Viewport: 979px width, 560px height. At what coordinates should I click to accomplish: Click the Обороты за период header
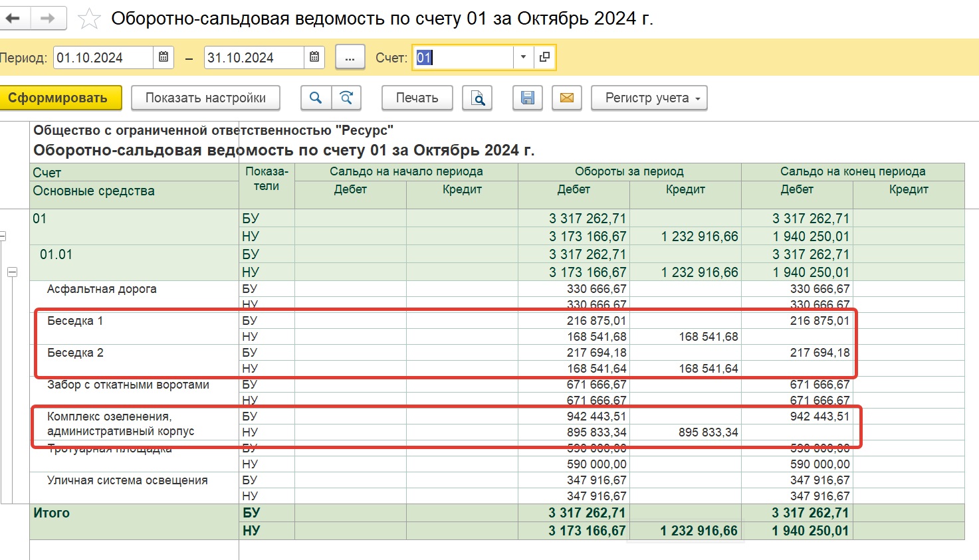coord(629,171)
